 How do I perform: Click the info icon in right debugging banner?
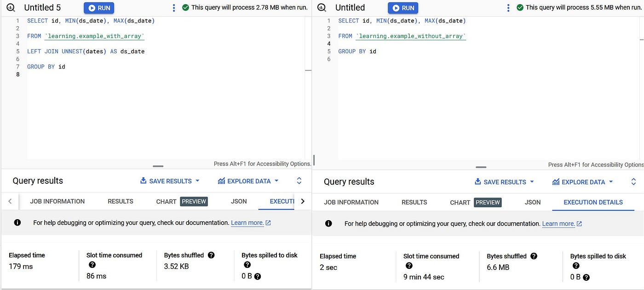328,223
